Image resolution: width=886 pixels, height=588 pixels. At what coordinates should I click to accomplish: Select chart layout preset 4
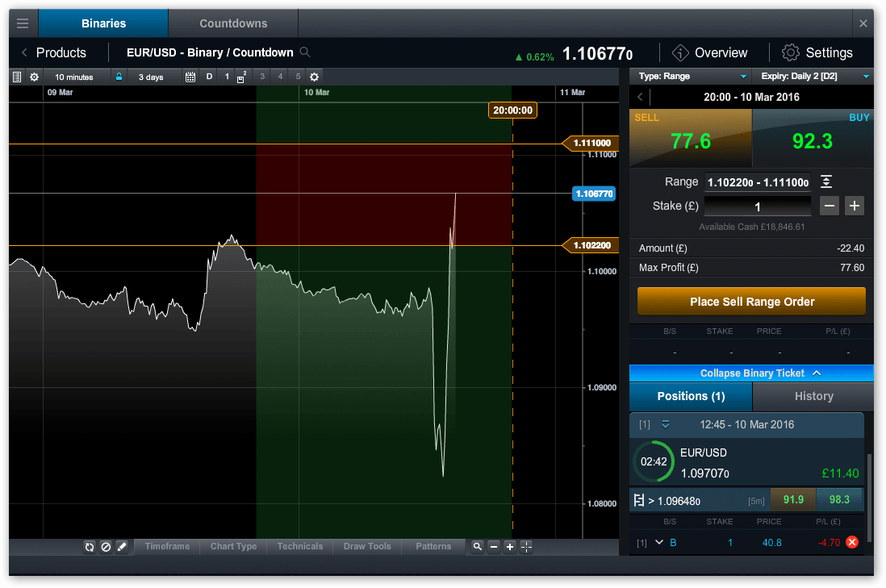click(280, 77)
